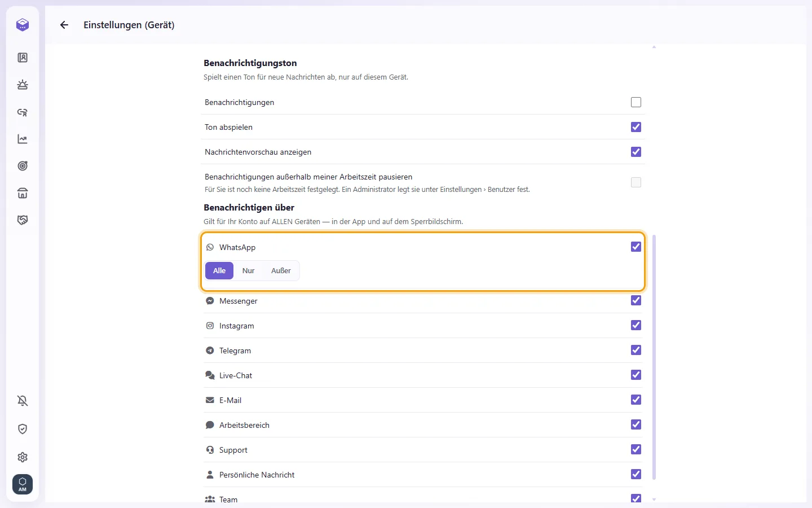The image size is (812, 508).
Task: Click the Telegram logo icon in list
Action: pyautogui.click(x=210, y=351)
